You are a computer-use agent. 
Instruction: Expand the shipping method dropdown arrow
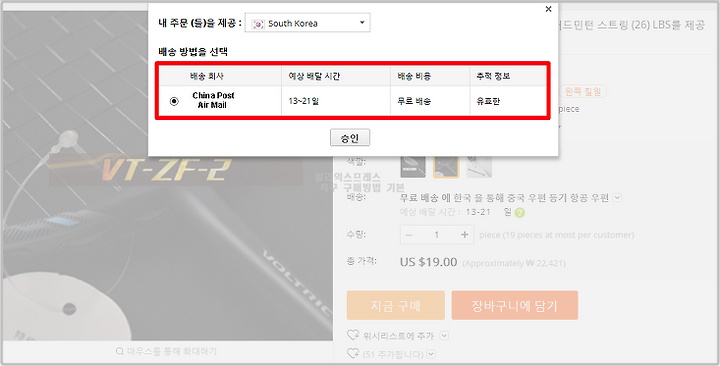pyautogui.click(x=618, y=197)
